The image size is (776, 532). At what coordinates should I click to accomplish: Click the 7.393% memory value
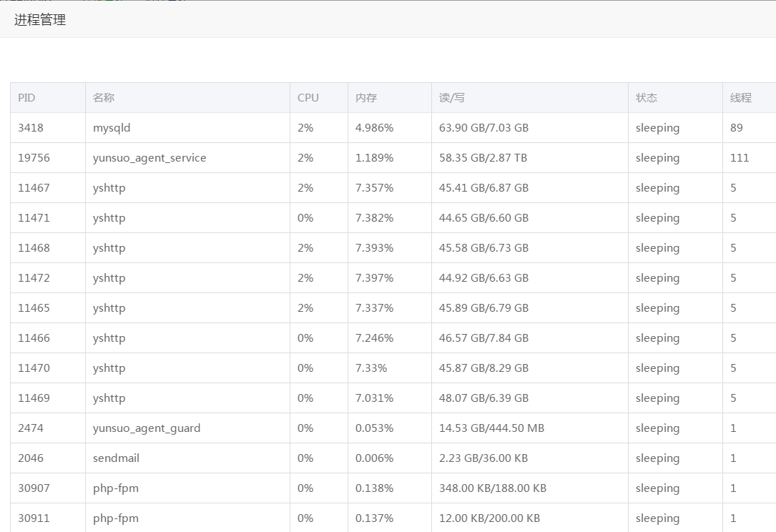coord(374,248)
